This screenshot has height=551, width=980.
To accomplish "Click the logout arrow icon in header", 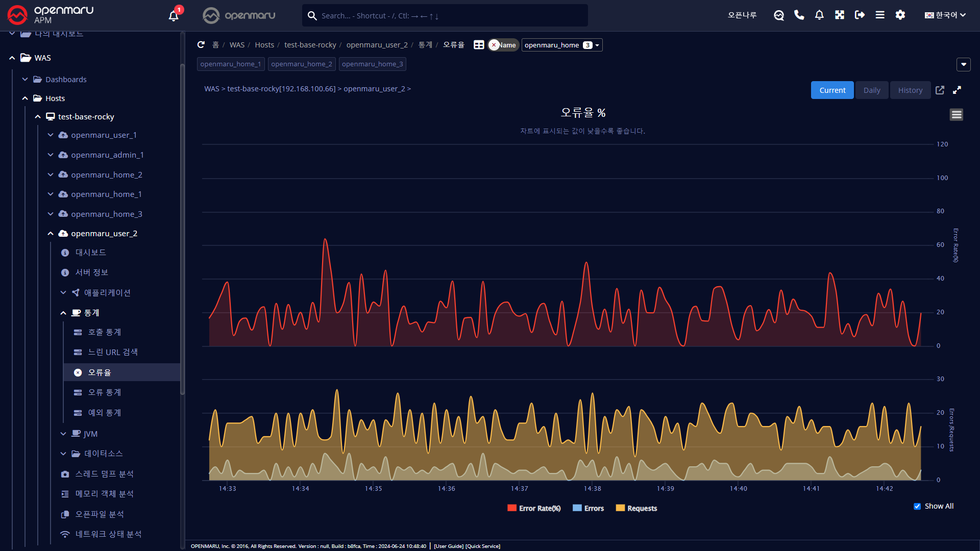I will (860, 15).
